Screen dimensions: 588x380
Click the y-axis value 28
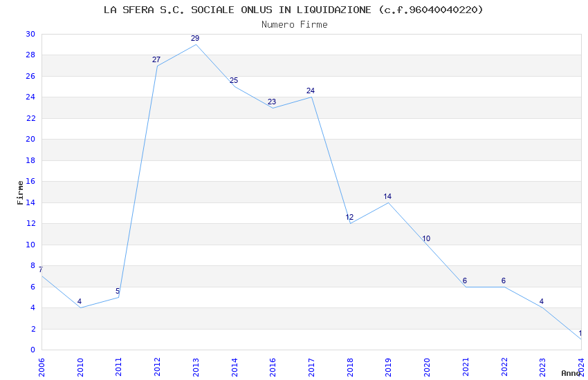point(30,55)
